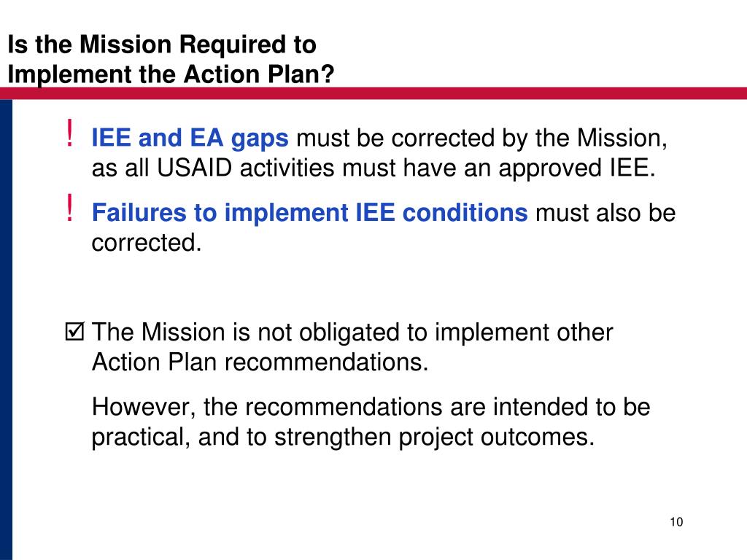Click the red horizontal bar under the title
The height and width of the screenshot is (560, 747).
pyautogui.click(x=373, y=93)
